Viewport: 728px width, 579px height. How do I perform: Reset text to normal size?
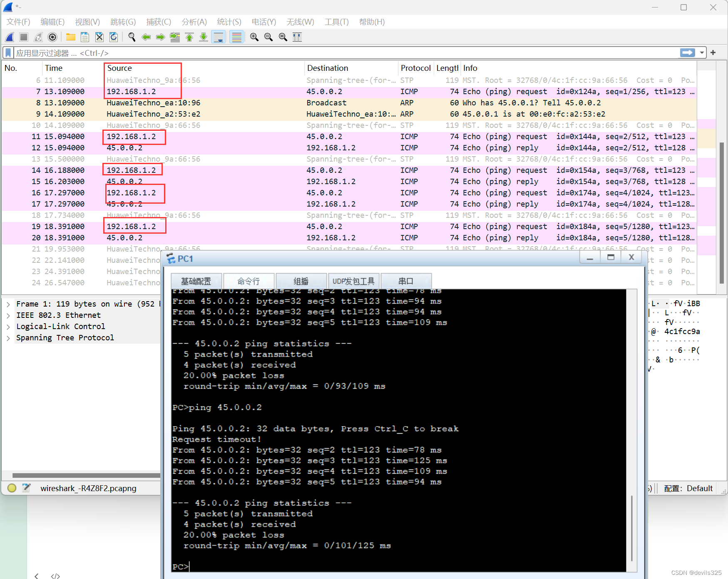pos(283,37)
